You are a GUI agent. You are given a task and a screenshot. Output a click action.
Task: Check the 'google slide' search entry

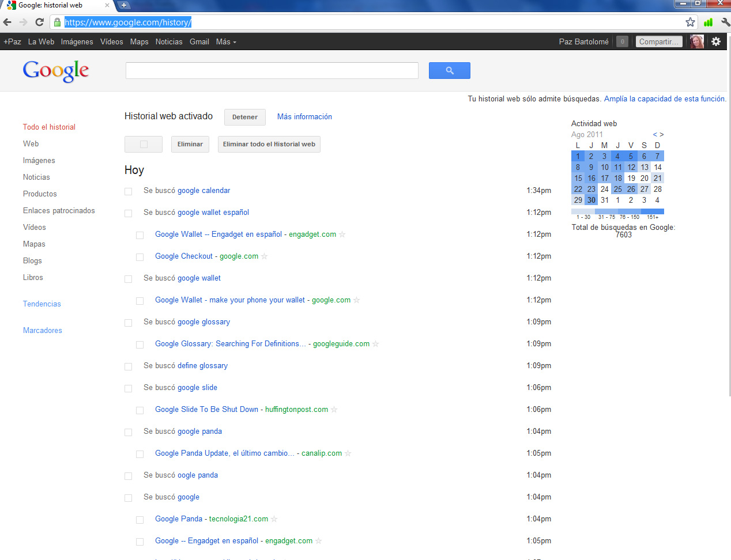[x=129, y=388]
